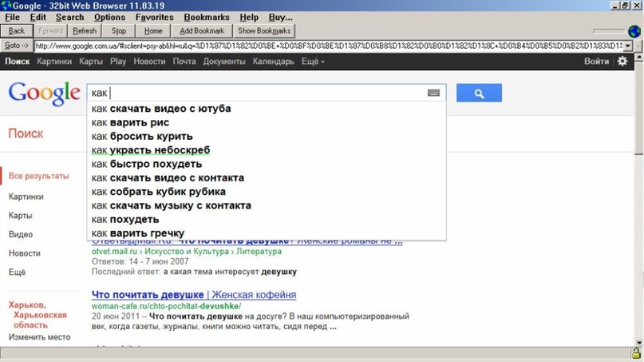Expand the address bar URL dropdown
Image resolution: width=644 pixels, height=362 pixels.
coord(628,46)
